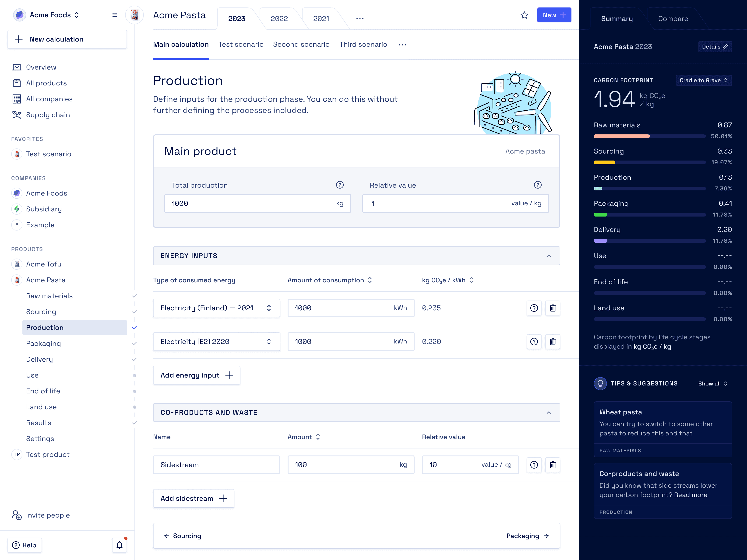Click the hamburger menu icon in sidebar
Viewport: 747px width, 560px height.
pos(115,15)
